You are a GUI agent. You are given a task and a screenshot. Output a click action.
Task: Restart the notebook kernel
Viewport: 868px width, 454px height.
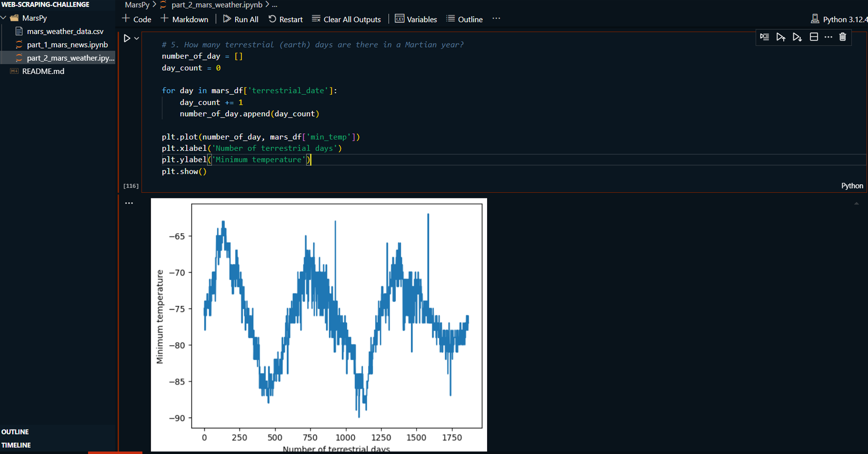tap(285, 19)
